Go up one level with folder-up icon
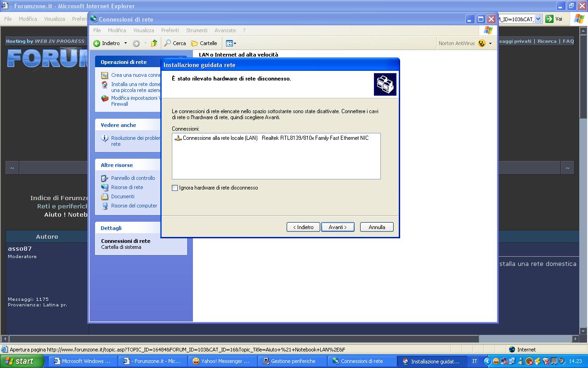588x368 pixels. coord(154,43)
